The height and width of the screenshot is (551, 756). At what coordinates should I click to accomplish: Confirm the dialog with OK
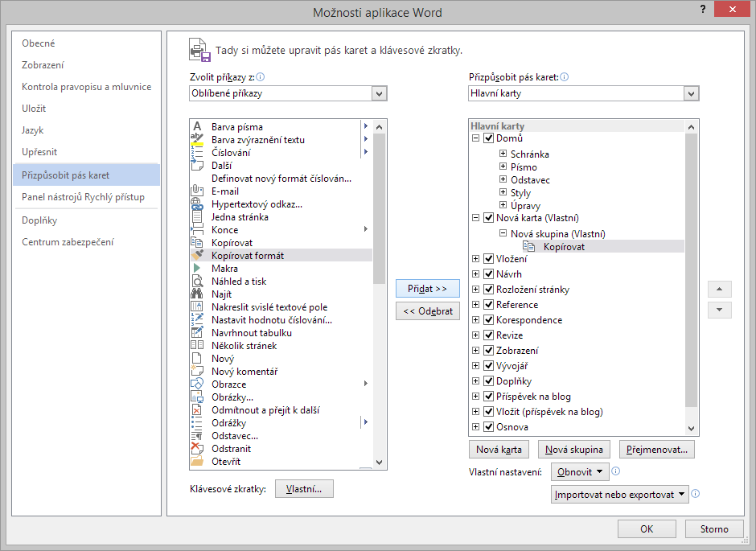click(x=647, y=528)
